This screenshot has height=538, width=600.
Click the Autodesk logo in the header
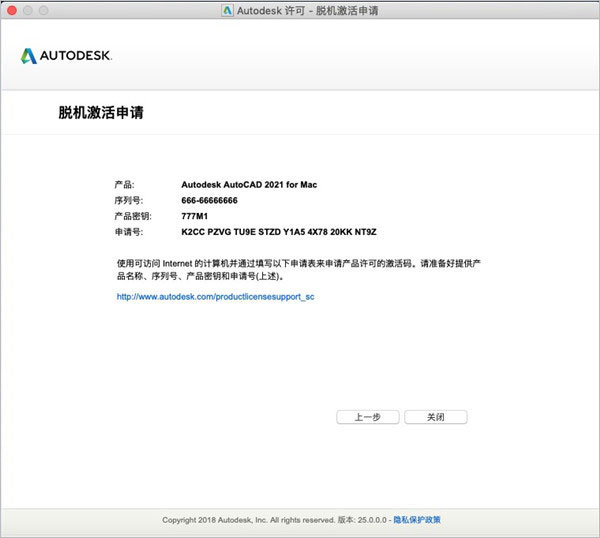[x=66, y=56]
